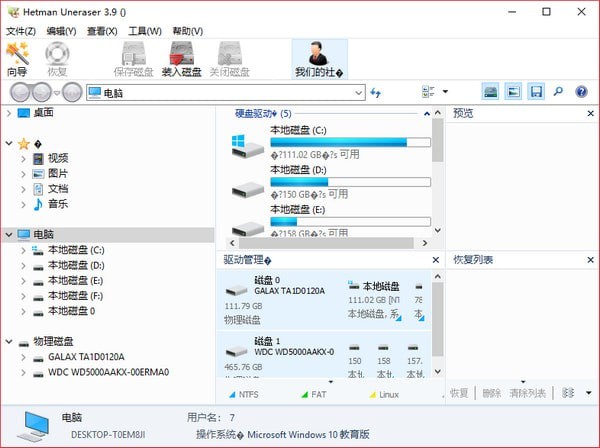Launch the 向导 wizard wand icon
Image resolution: width=600 pixels, height=448 pixels.
(17, 54)
